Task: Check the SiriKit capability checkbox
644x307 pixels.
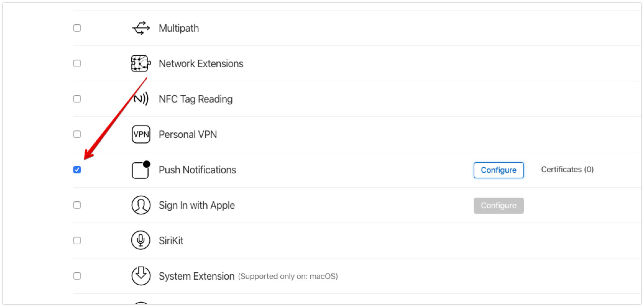Action: pos(77,240)
